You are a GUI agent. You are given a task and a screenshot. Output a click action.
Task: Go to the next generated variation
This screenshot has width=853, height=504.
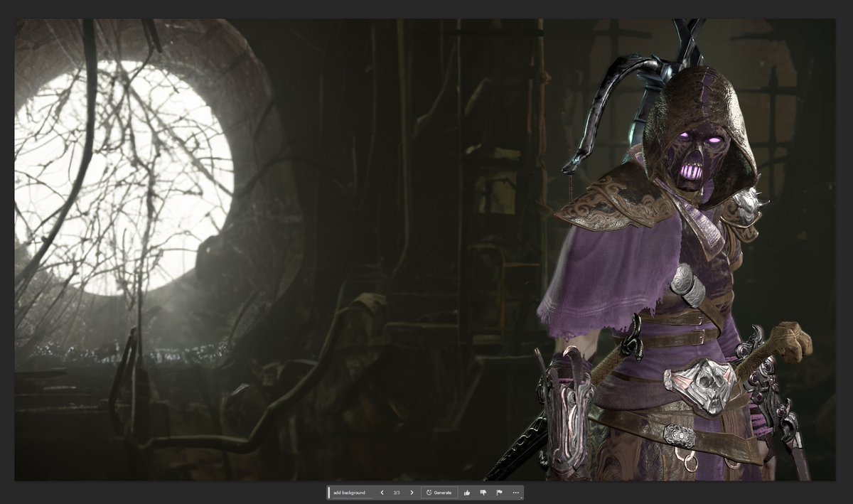click(x=412, y=493)
